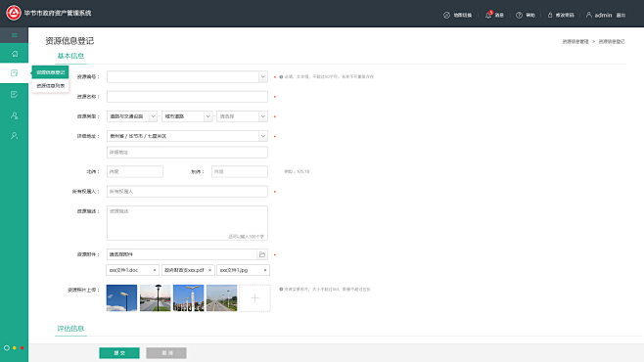Click the folder icon for attachments
The height and width of the screenshot is (362, 644).
262,254
